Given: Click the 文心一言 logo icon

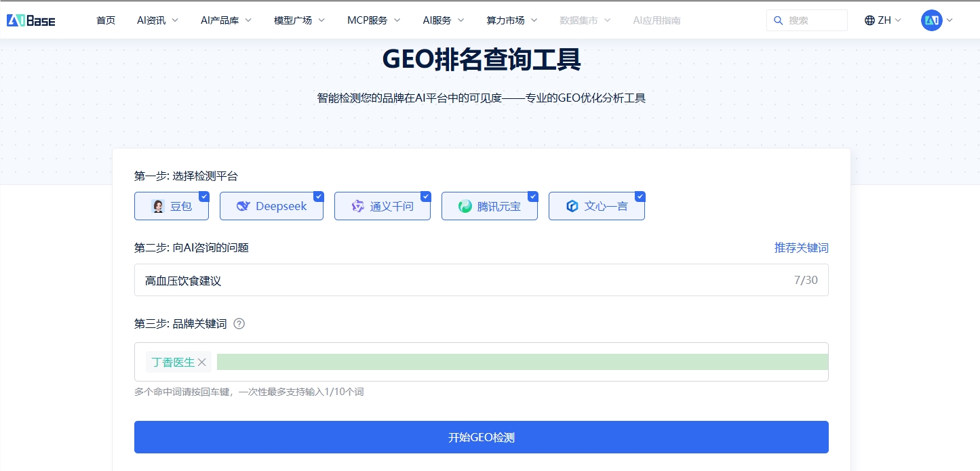Looking at the screenshot, I should pos(572,206).
